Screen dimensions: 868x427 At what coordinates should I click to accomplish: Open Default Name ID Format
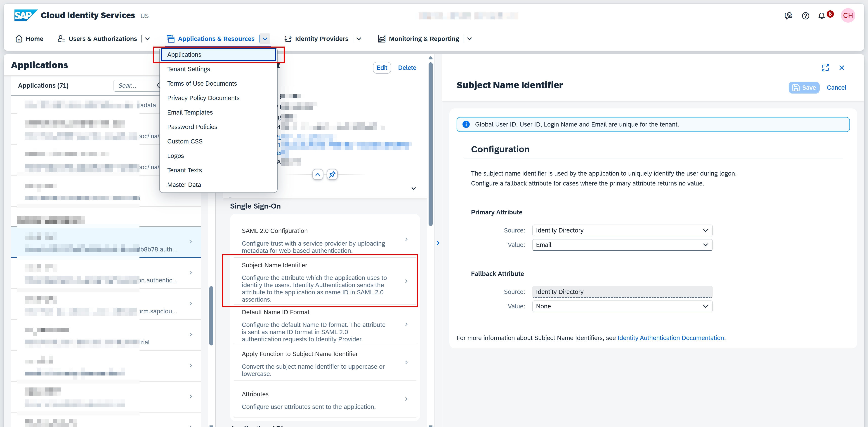click(x=325, y=325)
